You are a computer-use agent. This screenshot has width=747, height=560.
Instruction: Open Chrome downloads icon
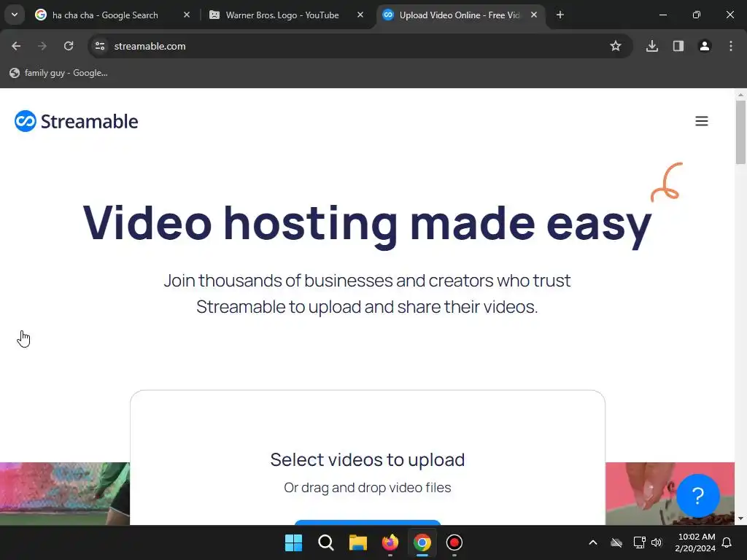coord(652,46)
